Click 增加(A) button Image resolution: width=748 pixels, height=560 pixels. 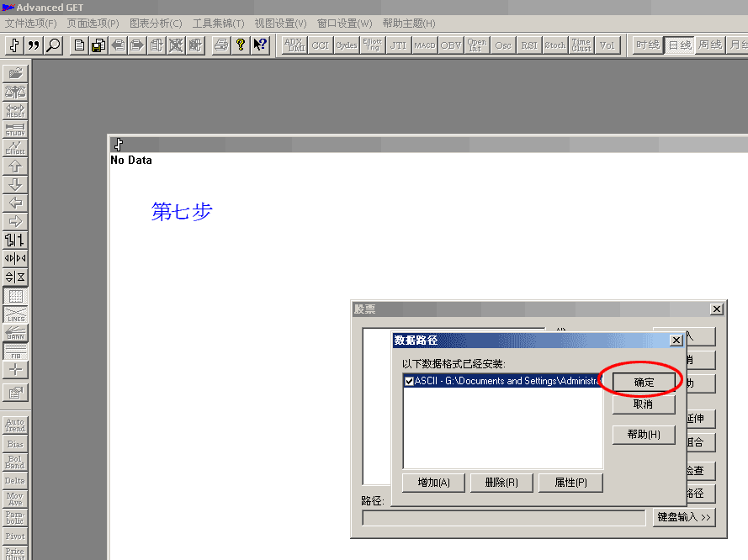tap(433, 483)
